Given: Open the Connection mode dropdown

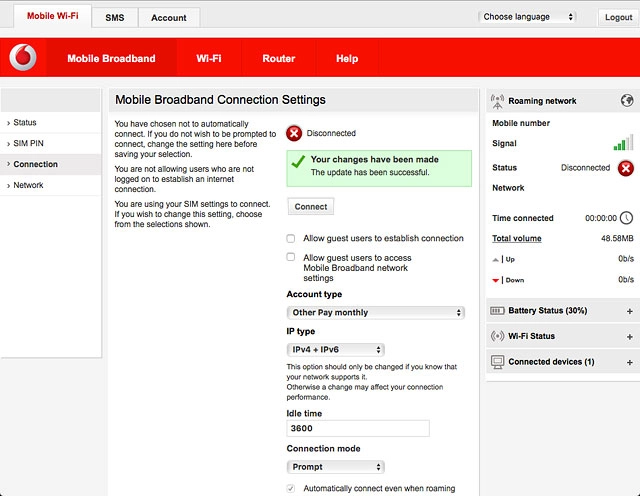Looking at the screenshot, I should (335, 467).
